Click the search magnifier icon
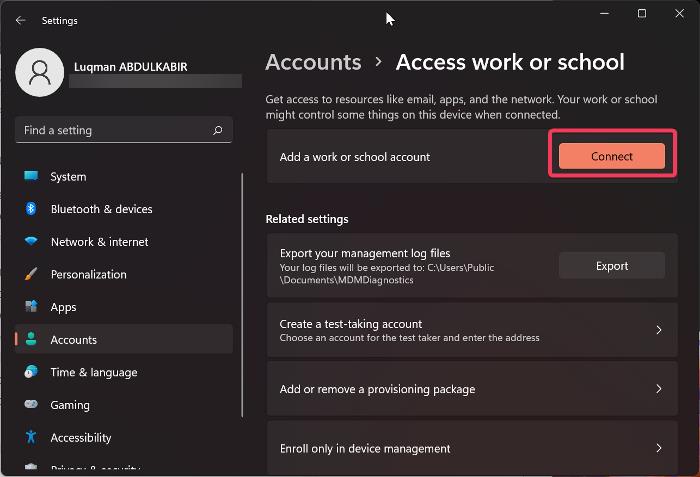The height and width of the screenshot is (477, 700). click(x=218, y=130)
